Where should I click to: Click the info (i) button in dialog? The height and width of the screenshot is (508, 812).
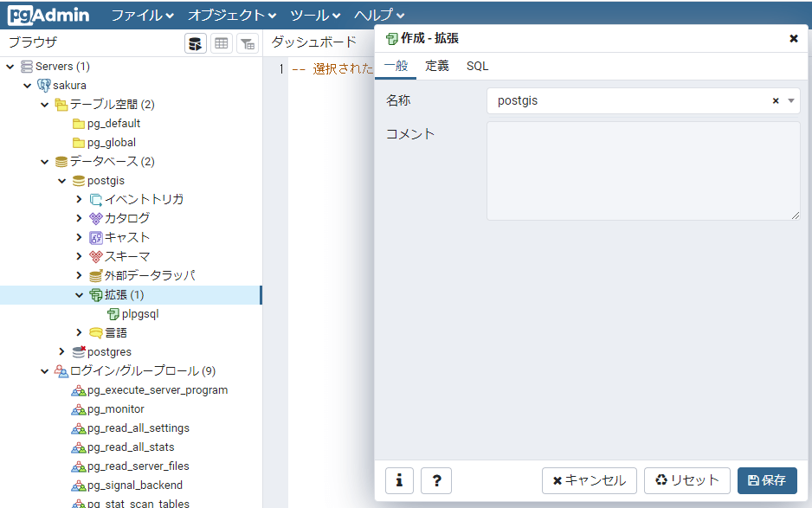[x=399, y=480]
